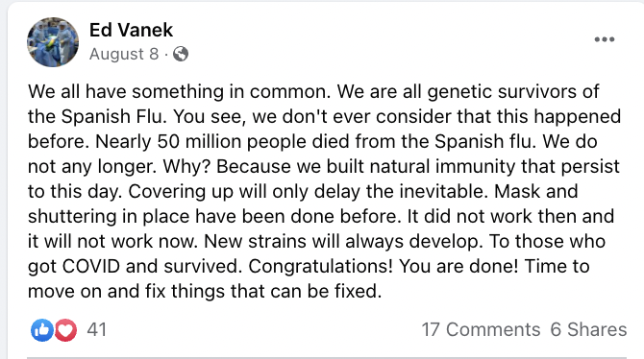Viewport: 644px width, 359px height.
Task: Click the divider line below the reactions
Action: [x=327, y=358]
